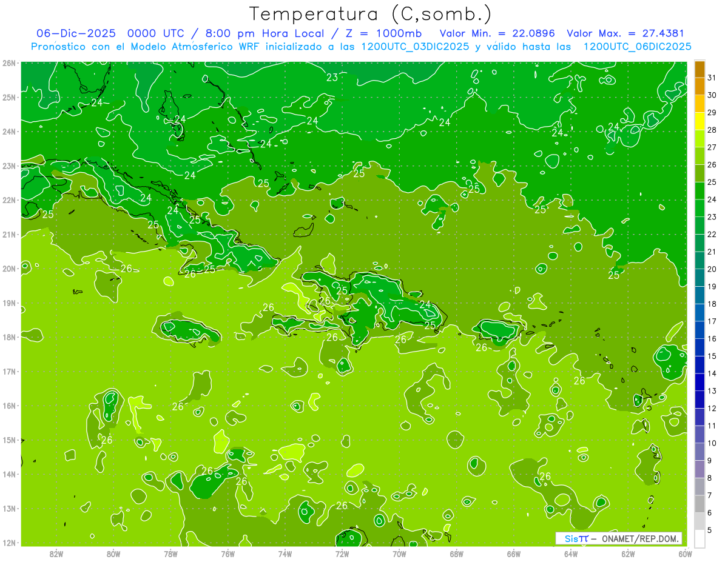The width and height of the screenshot is (728, 562).
Task: Click the "80W" longitude axis label
Action: [x=113, y=553]
